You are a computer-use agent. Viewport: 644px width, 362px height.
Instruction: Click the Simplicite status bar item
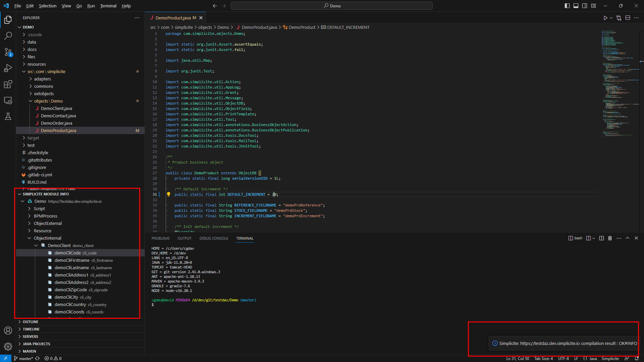coord(610,358)
